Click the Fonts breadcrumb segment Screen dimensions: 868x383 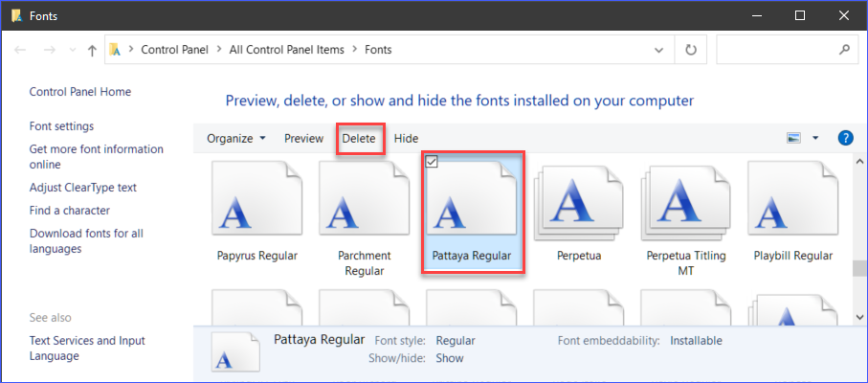tap(378, 49)
